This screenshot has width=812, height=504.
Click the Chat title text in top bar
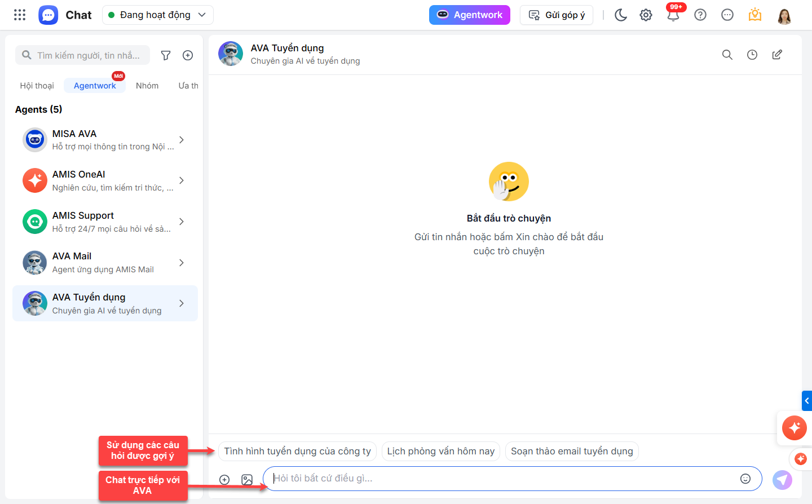coord(78,15)
